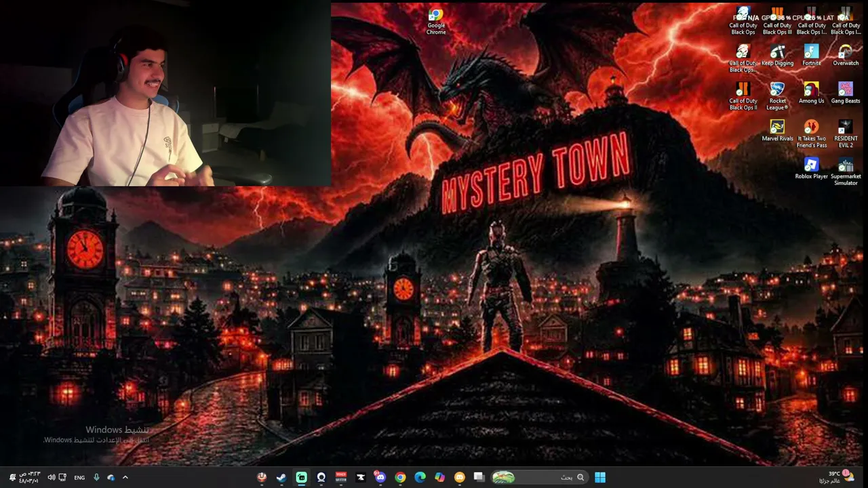Launch Call of Duty Black Ops II shortcut
The image size is (868, 488).
point(743,96)
